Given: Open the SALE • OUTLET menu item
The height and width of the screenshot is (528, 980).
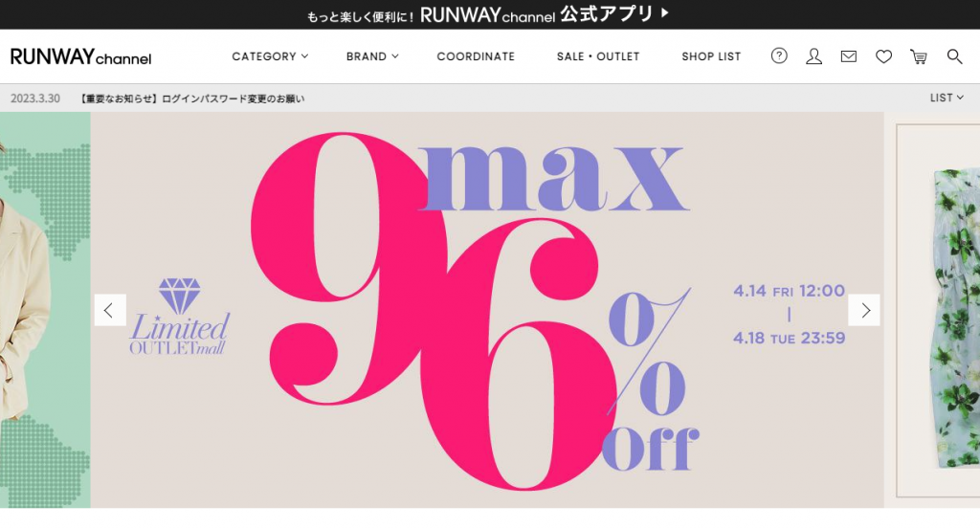Looking at the screenshot, I should (x=598, y=56).
